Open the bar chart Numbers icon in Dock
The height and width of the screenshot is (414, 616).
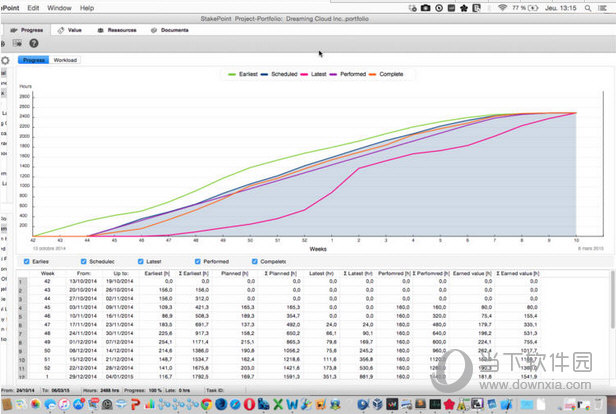tap(150, 404)
